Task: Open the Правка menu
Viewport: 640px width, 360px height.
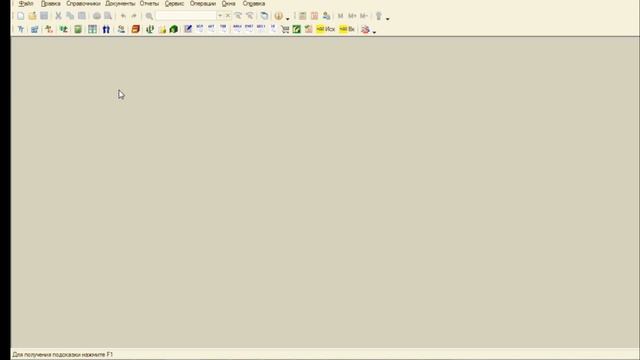Action: tap(51, 4)
